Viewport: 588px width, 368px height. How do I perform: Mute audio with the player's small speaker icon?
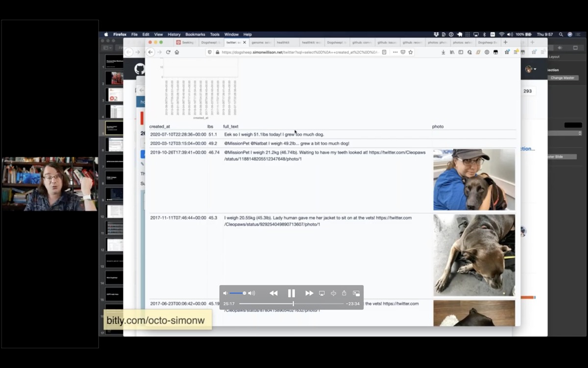pos(225,293)
